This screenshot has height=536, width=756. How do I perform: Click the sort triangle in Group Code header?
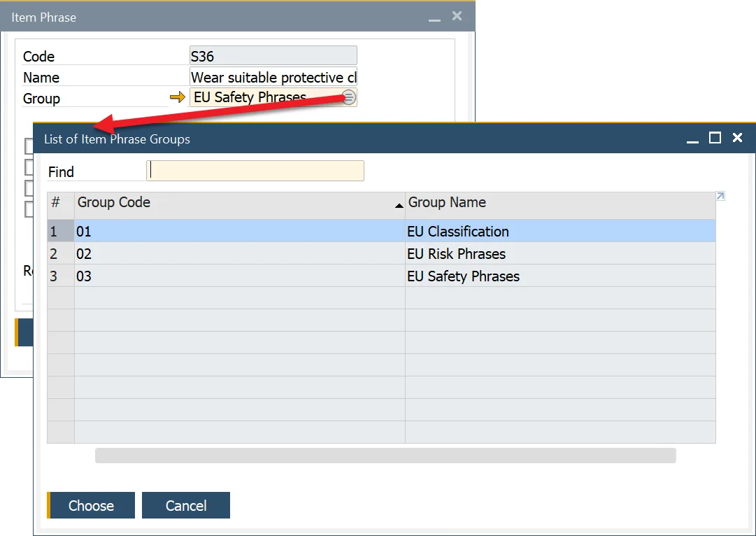[399, 206]
